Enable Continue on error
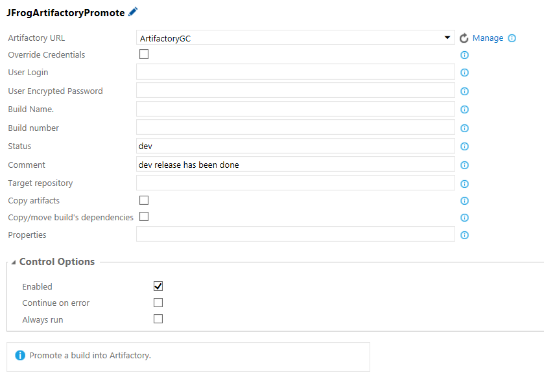544x392 pixels. click(x=158, y=303)
